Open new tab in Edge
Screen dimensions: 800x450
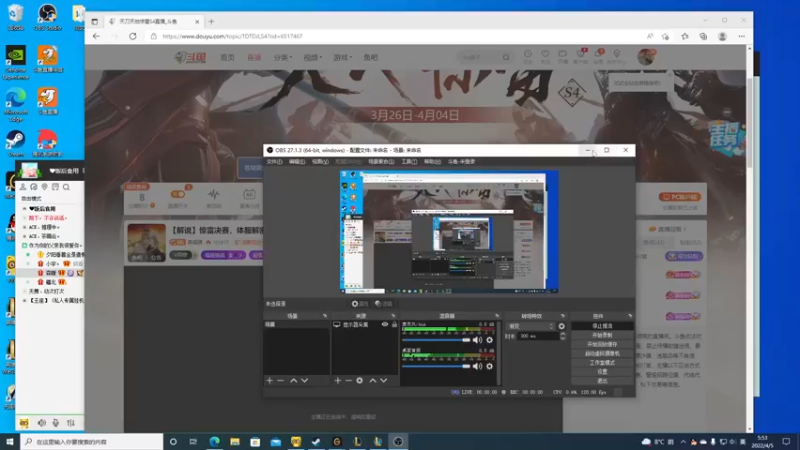click(x=211, y=21)
